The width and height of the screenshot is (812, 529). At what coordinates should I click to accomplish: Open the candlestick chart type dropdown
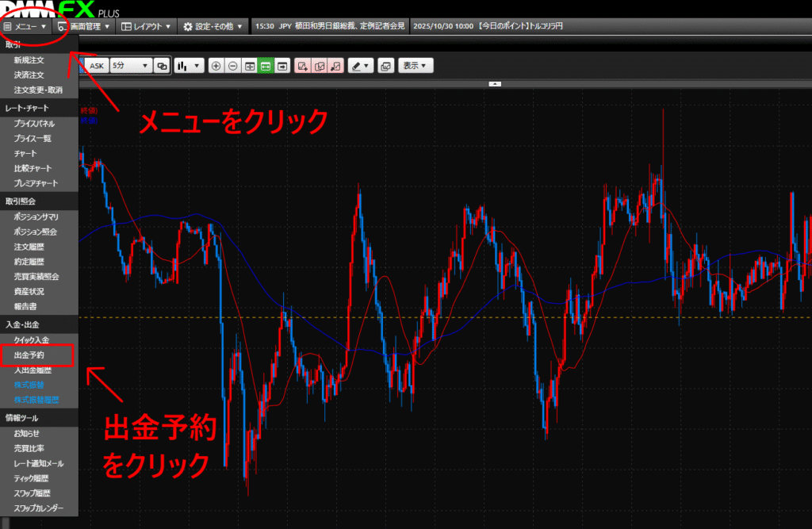pos(189,66)
